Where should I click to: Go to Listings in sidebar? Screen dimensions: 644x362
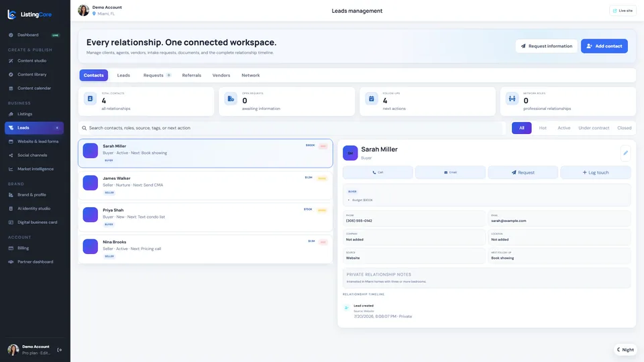click(x=34, y=114)
